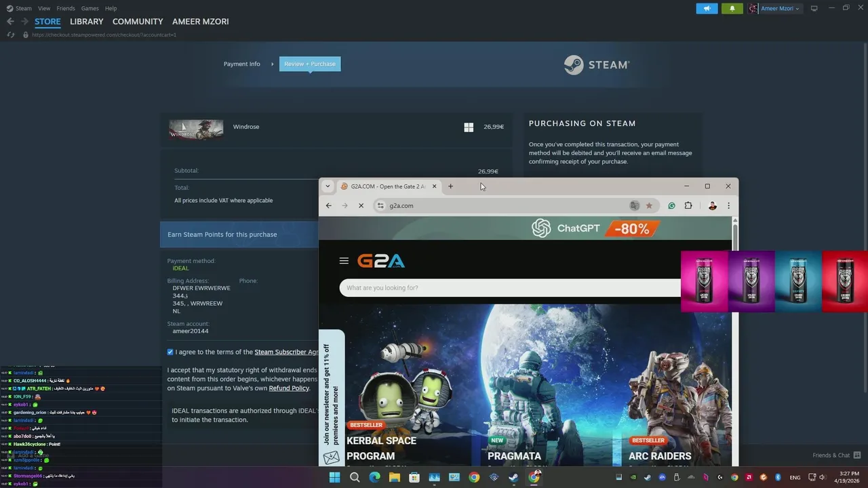
Task: Open the Chrome extensions puzzle icon
Action: [x=688, y=205]
